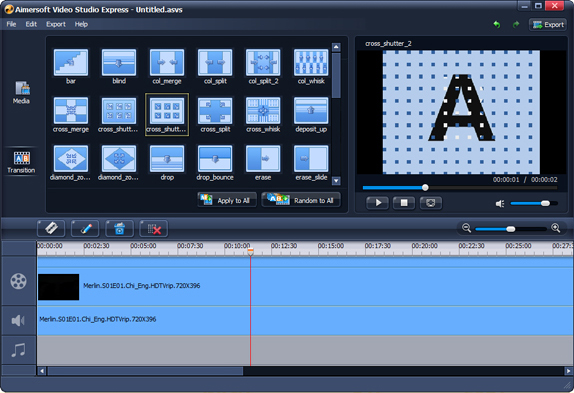Open the Help menu
Viewport: 574px width, 393px height.
point(81,24)
